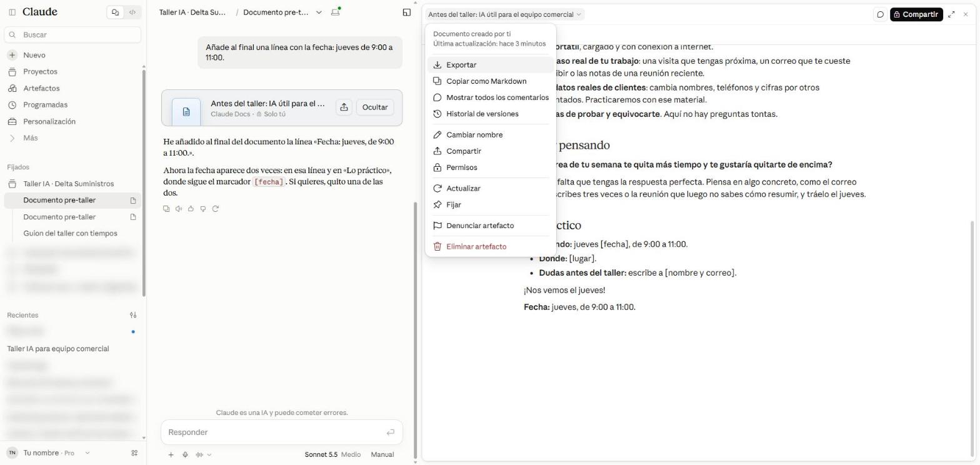980x465 pixels.
Task: Click the Buscar search field
Action: pos(72,35)
